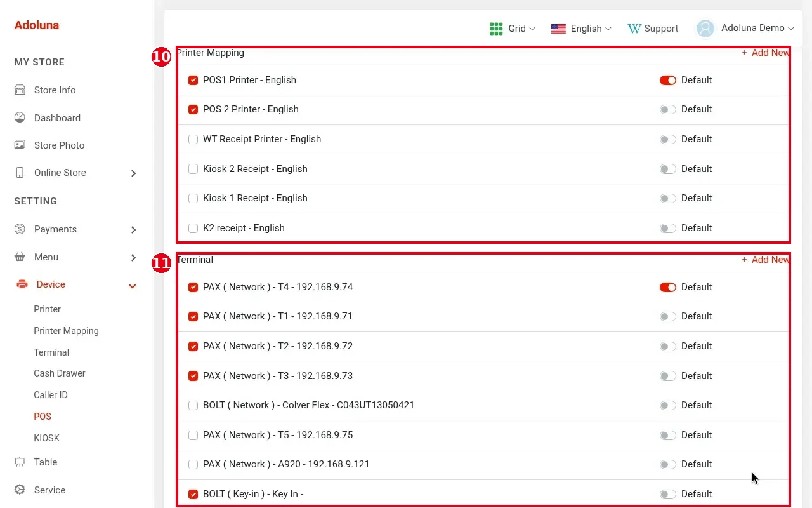The height and width of the screenshot is (508, 812).
Task: Check the BOLT Colver Flex terminal checkbox
Action: click(x=193, y=405)
